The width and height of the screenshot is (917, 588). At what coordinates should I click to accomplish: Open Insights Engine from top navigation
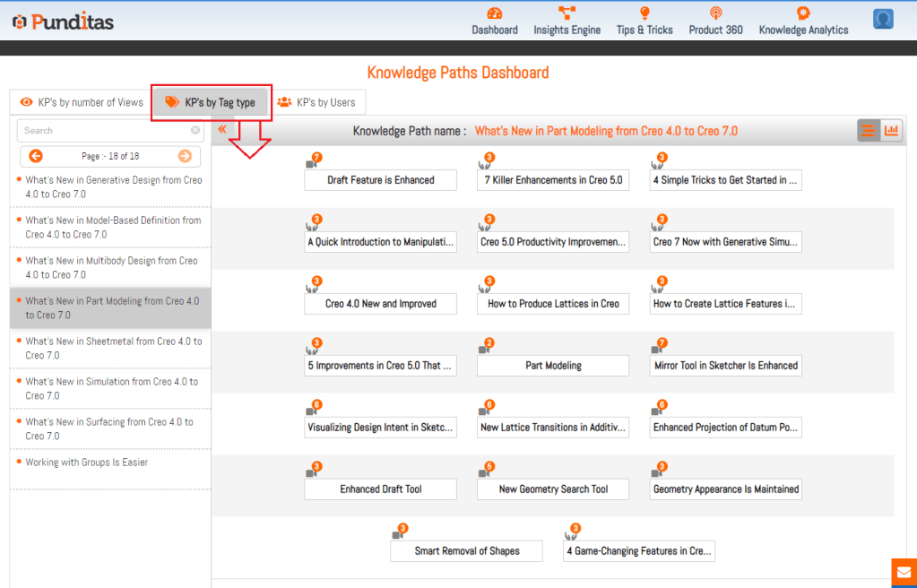[x=567, y=13]
